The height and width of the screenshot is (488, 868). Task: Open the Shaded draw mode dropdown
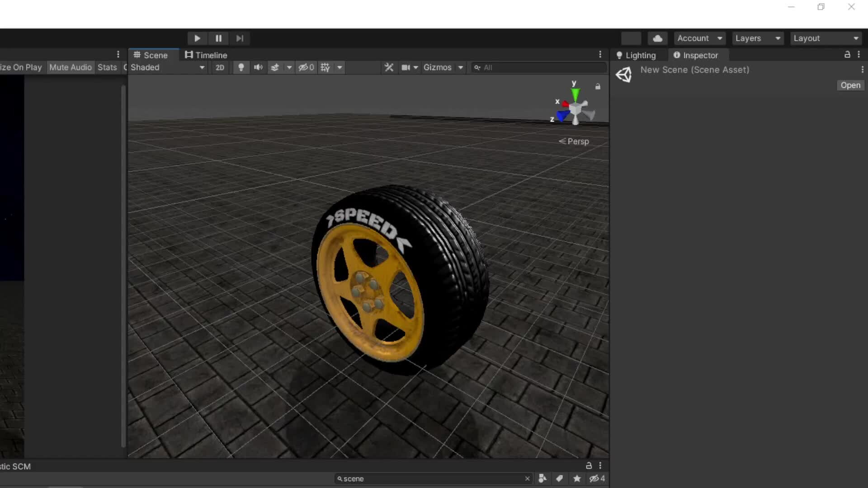click(167, 67)
